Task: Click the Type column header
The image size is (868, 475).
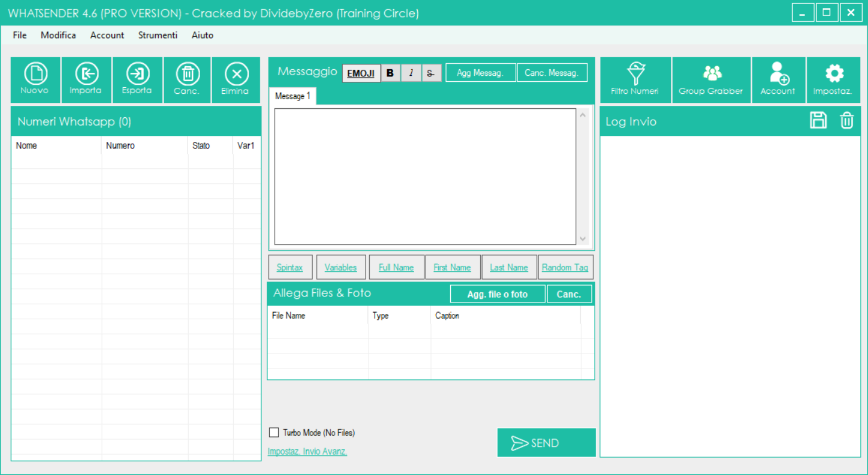Action: (x=400, y=315)
